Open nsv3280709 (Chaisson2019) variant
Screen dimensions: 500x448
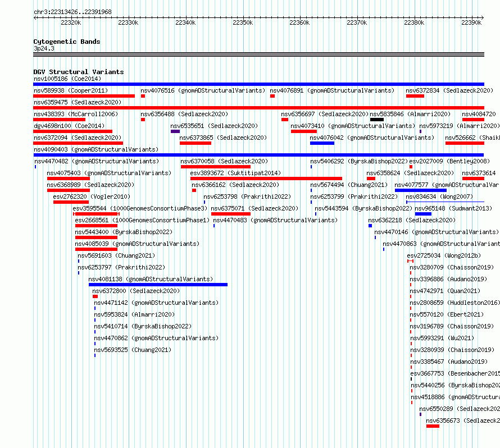[452, 267]
